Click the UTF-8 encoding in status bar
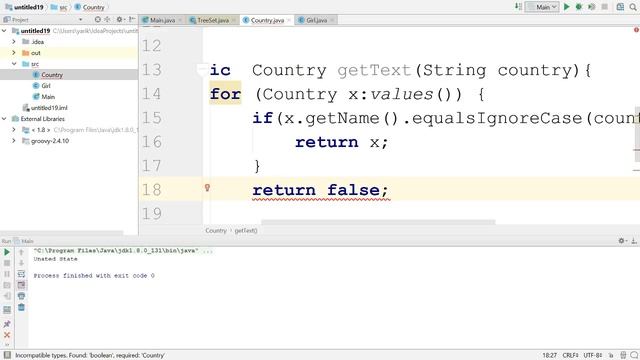 pos(593,356)
